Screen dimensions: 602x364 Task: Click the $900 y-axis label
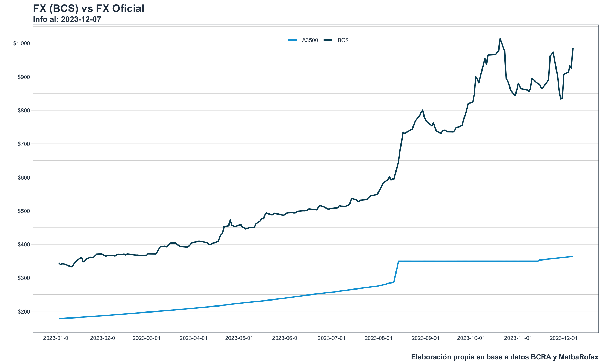pos(24,77)
